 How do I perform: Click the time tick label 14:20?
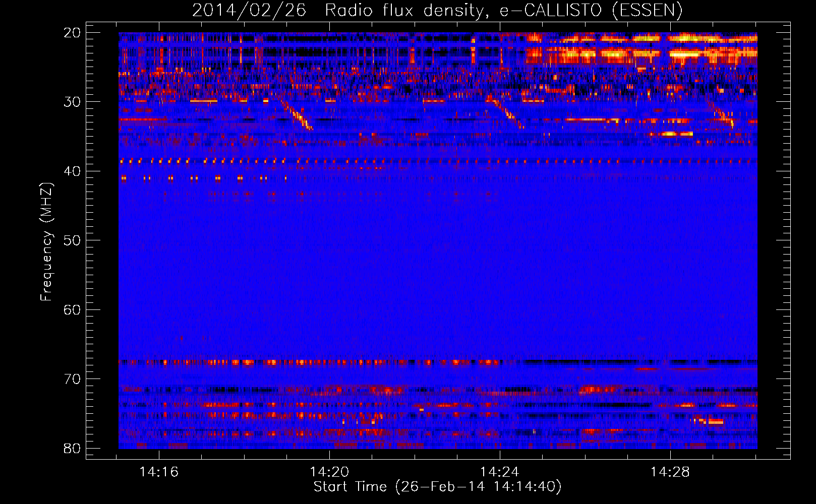click(x=329, y=472)
